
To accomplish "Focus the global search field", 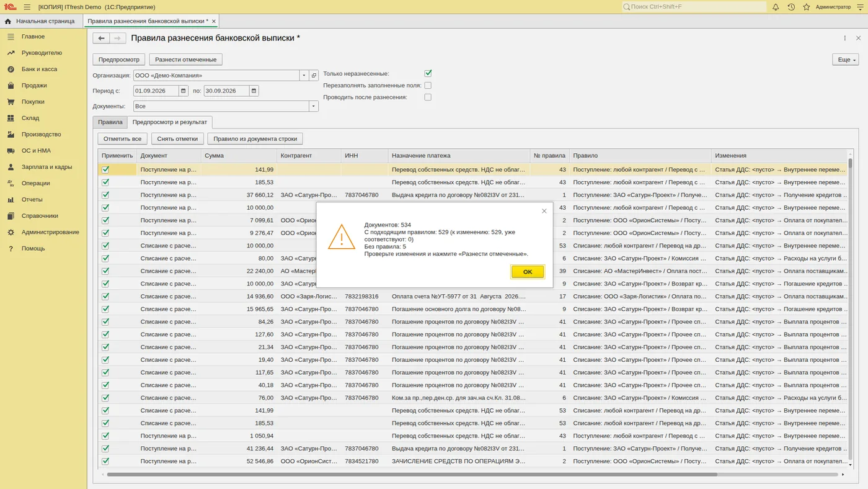I will 694,7.
